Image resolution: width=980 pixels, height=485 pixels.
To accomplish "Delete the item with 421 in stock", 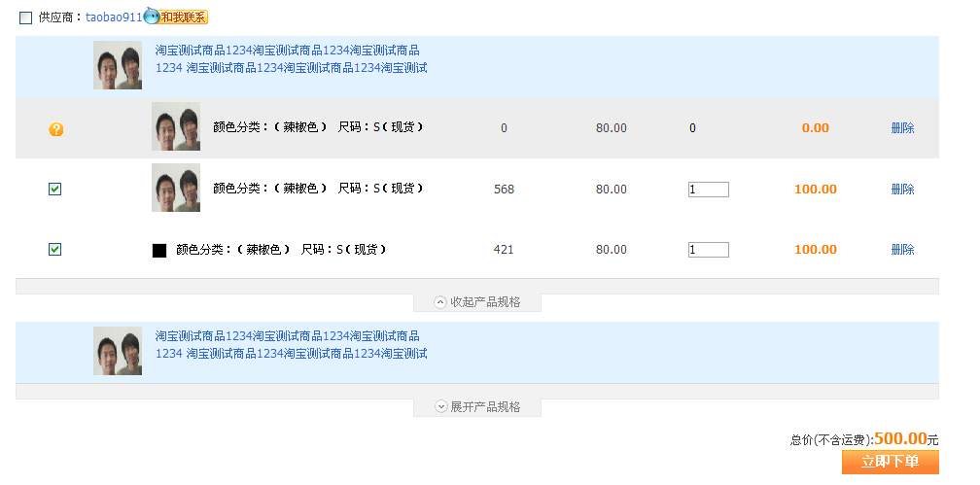I will click(902, 250).
